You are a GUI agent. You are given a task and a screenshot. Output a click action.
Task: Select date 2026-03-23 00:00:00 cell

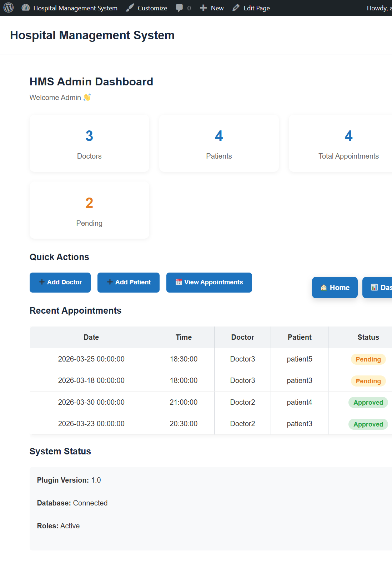pos(91,424)
